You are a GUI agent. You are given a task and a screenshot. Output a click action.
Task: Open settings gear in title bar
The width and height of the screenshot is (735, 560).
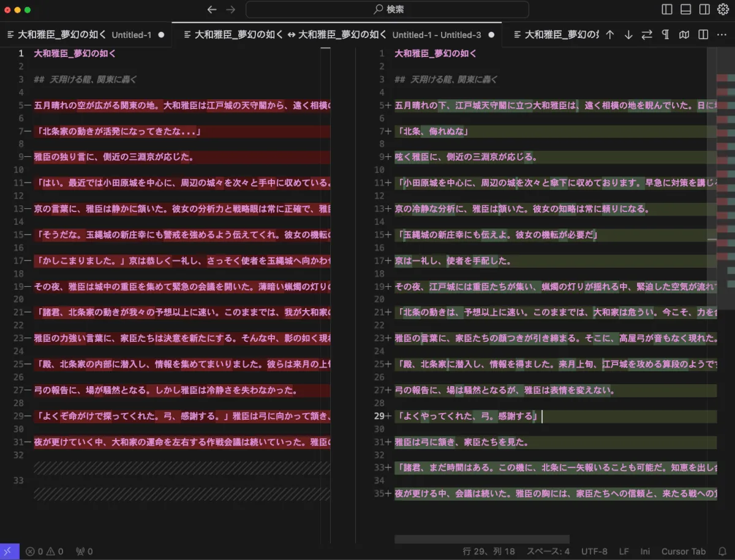723,10
